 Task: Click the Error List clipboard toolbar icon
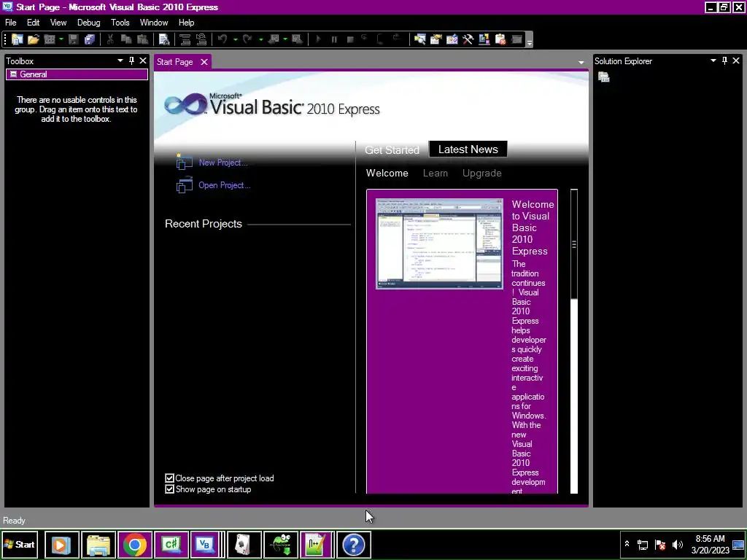click(500, 39)
